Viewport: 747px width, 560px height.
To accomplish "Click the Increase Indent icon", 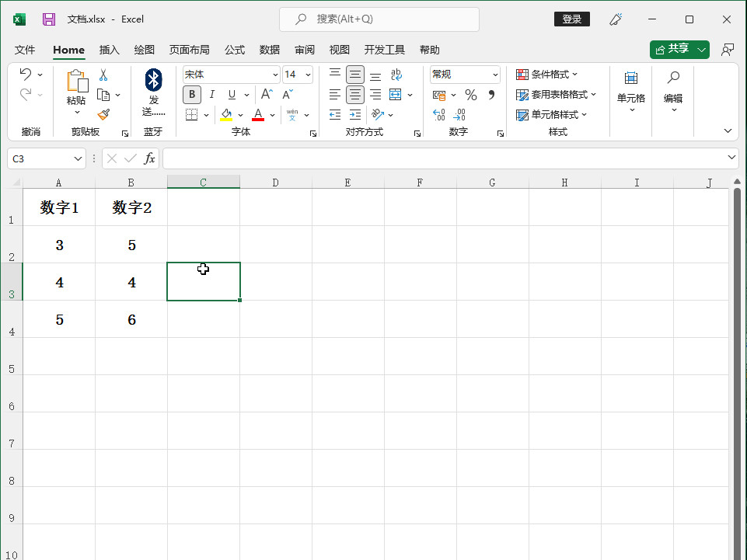I will [355, 114].
